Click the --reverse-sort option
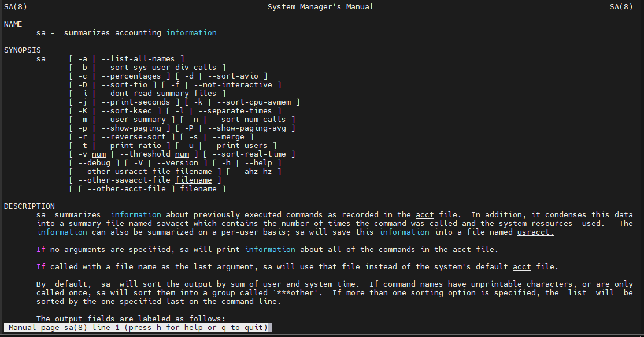 click(134, 136)
